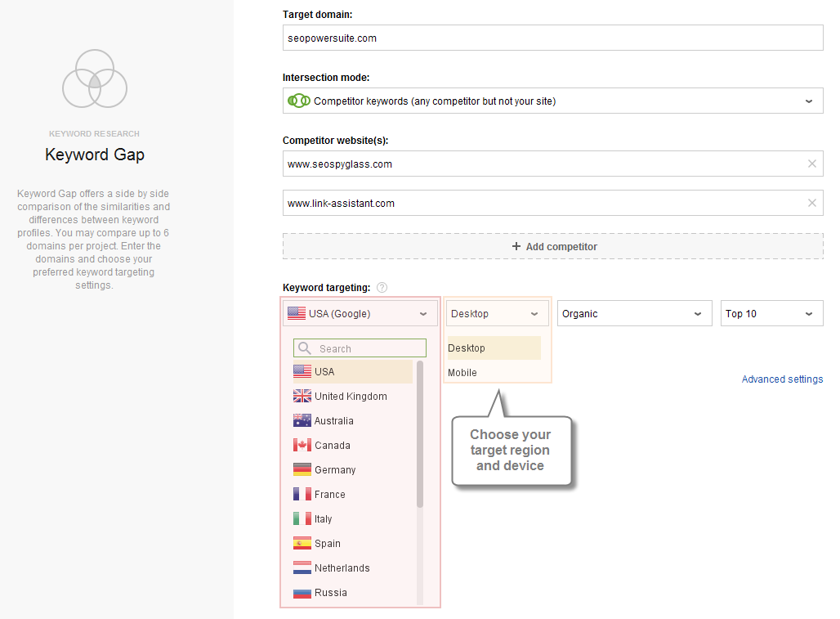Open the Keyword targeting help question mark

point(382,288)
